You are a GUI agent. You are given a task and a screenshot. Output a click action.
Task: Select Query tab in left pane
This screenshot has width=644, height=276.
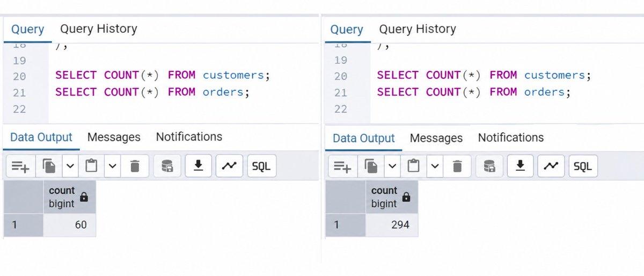[27, 30]
